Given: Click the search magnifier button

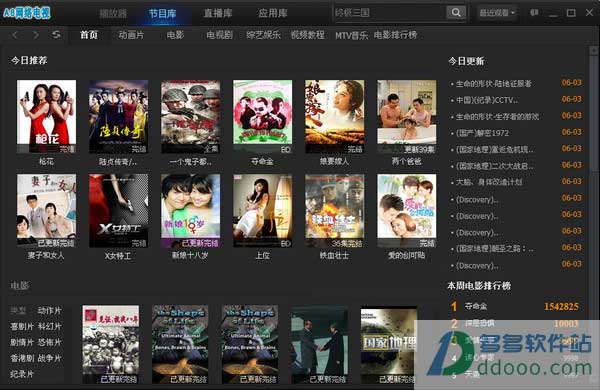Looking at the screenshot, I should click(x=456, y=13).
